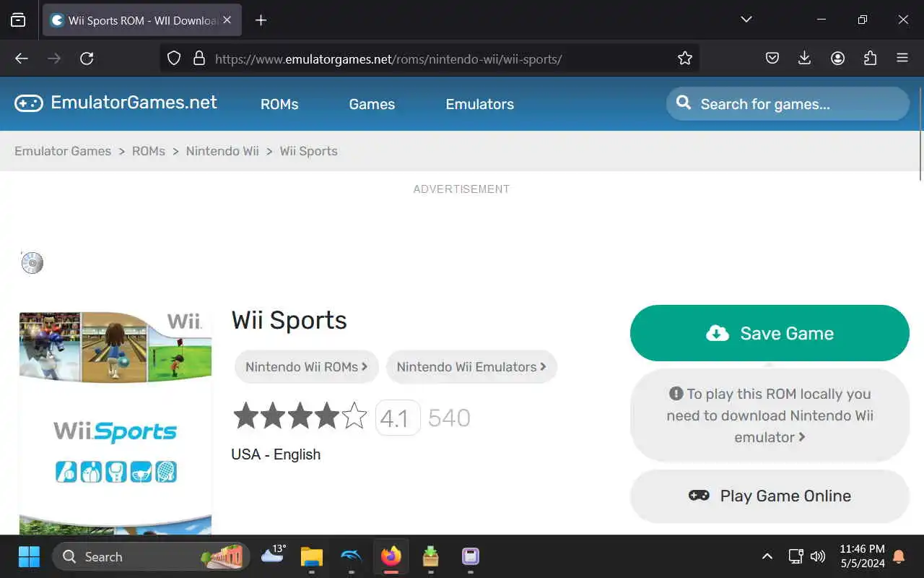Open Extensions puzzle icon
Viewport: 924px width, 578px height.
coord(870,59)
